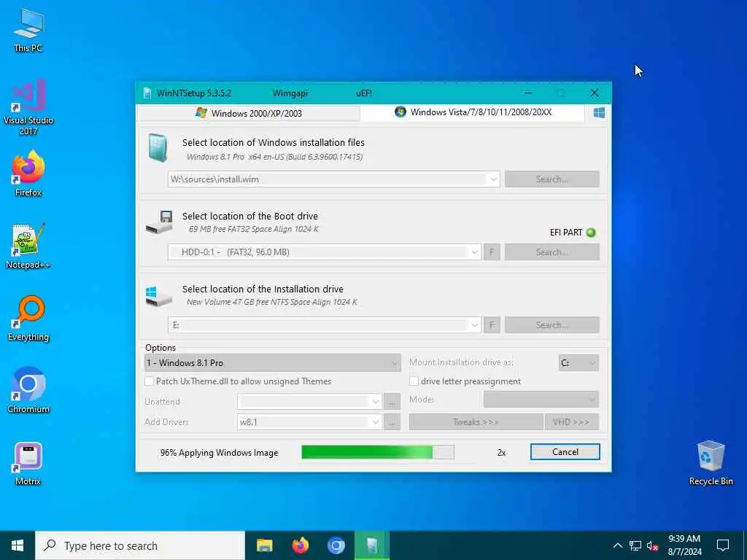Browse for Add Drivers folder
The image size is (747, 560).
coord(392,422)
